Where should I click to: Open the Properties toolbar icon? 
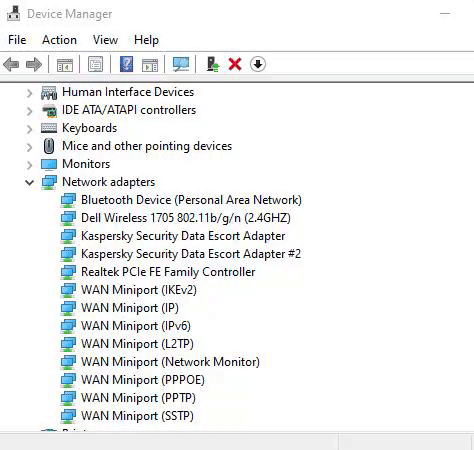tap(96, 64)
